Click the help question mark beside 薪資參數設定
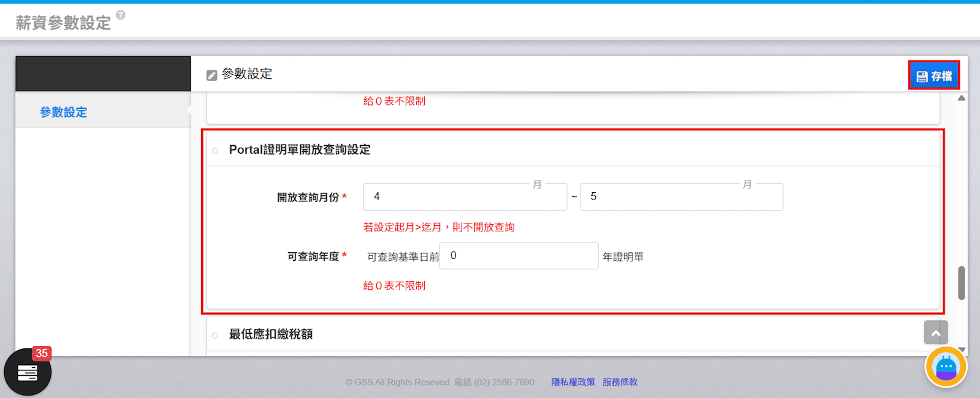 coord(121,15)
